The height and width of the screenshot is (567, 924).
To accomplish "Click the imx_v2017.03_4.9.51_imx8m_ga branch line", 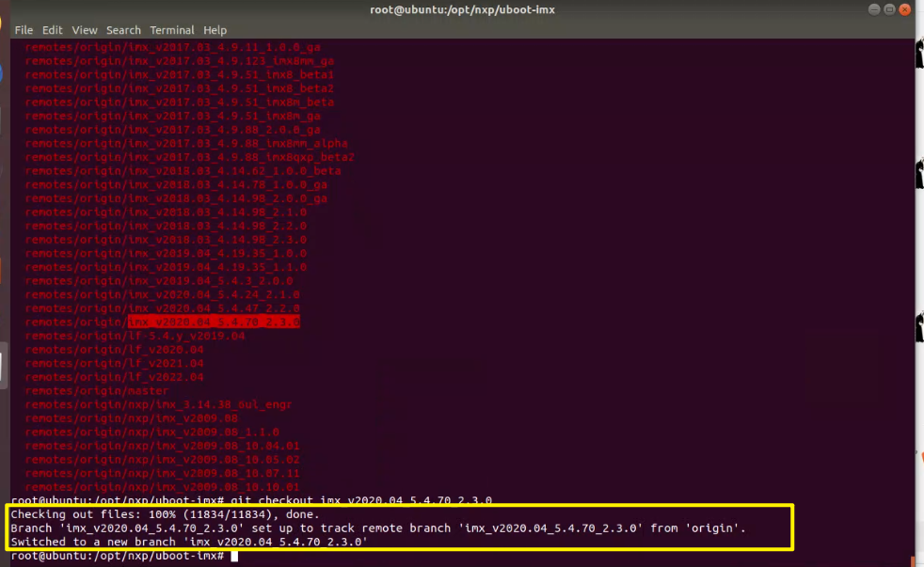I will [x=172, y=116].
